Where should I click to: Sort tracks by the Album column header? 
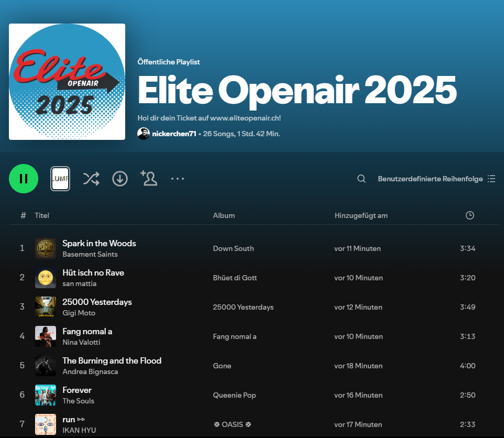click(x=224, y=215)
